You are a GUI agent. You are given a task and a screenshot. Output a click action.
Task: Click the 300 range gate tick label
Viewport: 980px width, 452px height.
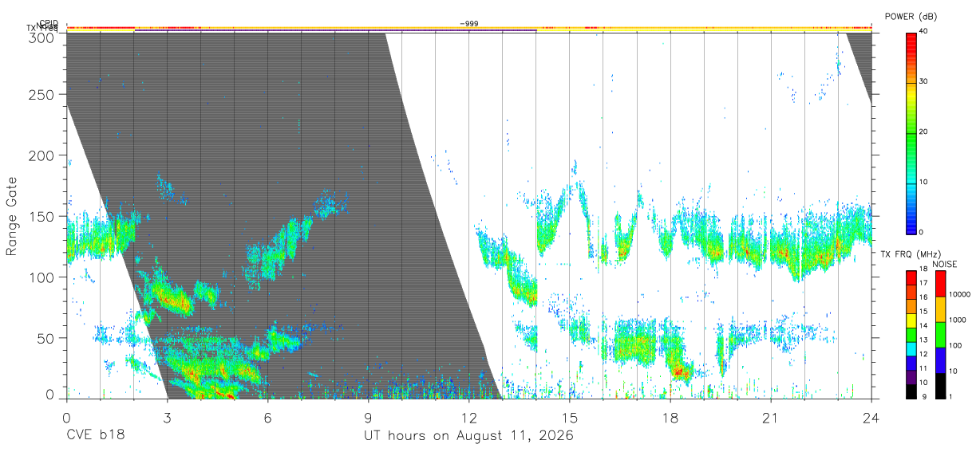41,37
